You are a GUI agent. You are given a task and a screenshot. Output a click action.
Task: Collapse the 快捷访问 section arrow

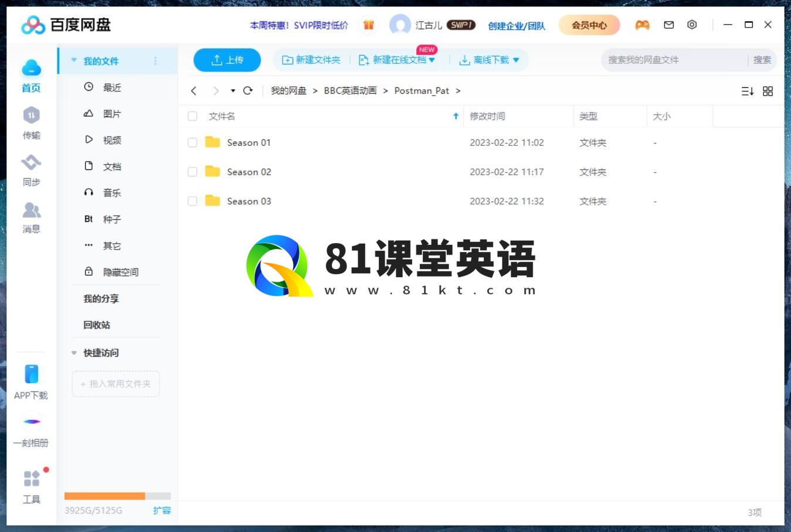tap(74, 353)
